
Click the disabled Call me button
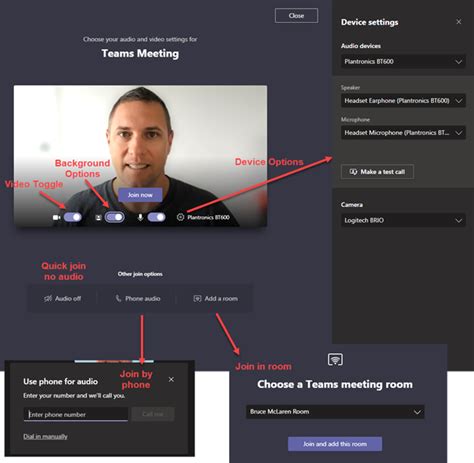[x=153, y=414]
